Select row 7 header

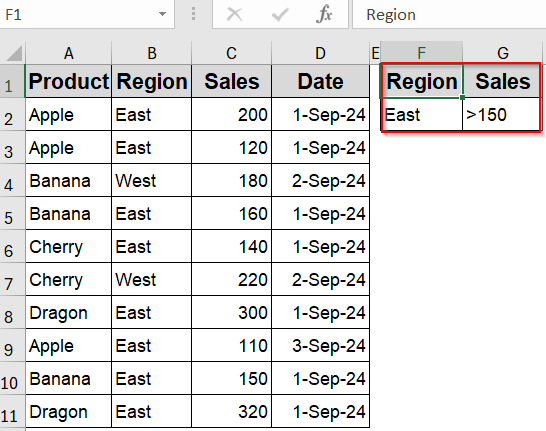pos(13,279)
